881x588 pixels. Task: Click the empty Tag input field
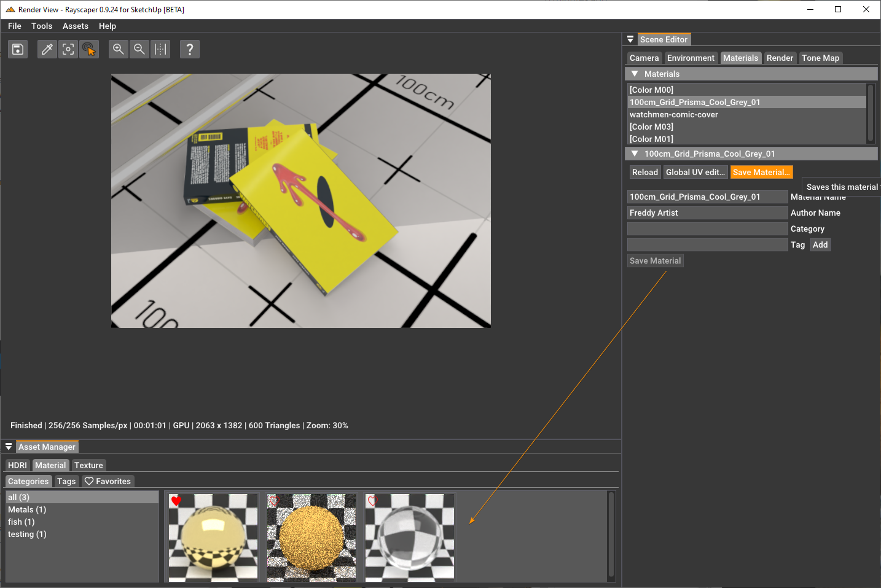(707, 245)
